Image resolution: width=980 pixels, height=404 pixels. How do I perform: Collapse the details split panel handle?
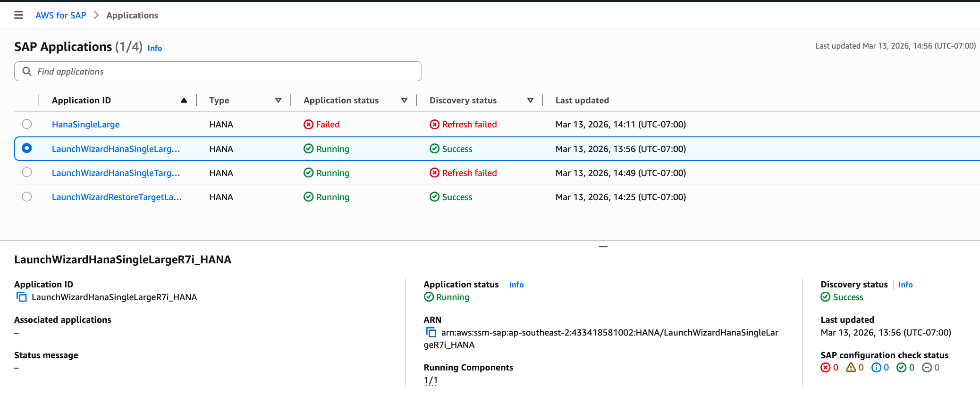(x=603, y=246)
